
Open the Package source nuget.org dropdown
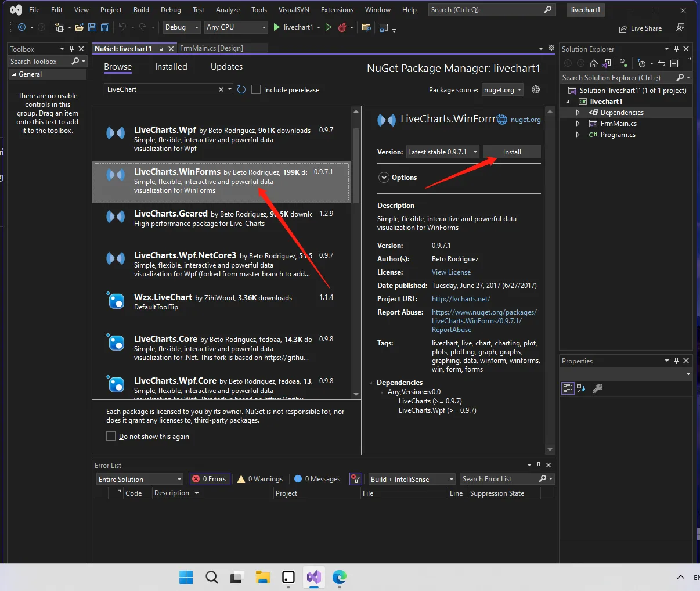(x=503, y=89)
